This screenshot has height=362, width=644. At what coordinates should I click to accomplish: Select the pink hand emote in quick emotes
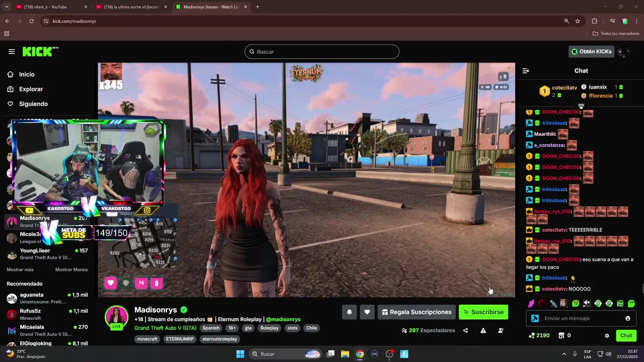(531, 303)
